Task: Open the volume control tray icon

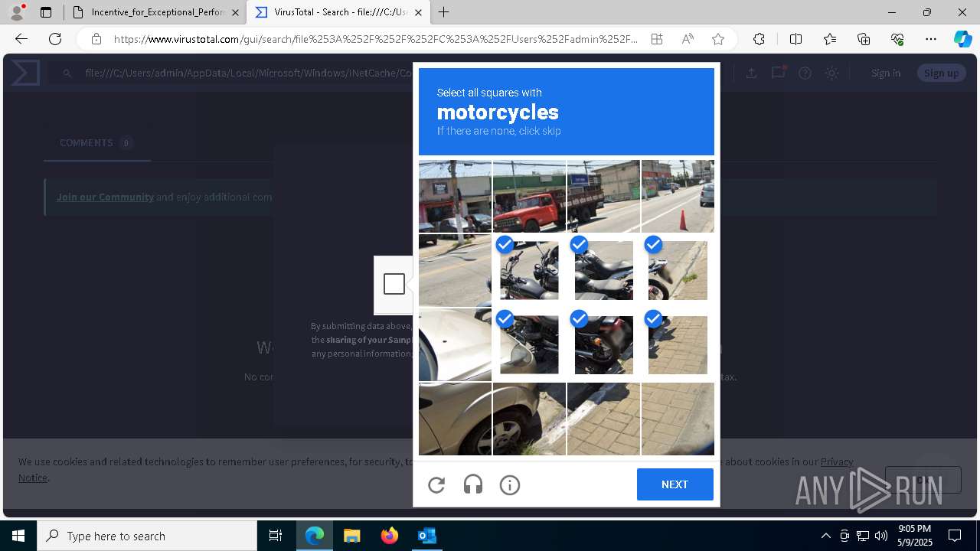Action: (x=881, y=536)
